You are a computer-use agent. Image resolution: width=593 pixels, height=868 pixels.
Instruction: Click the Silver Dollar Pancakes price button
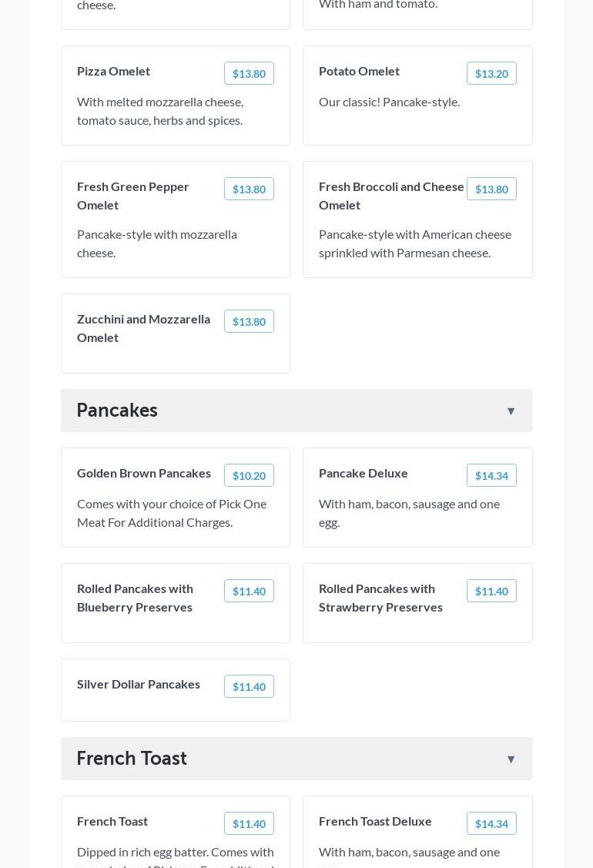click(x=249, y=687)
